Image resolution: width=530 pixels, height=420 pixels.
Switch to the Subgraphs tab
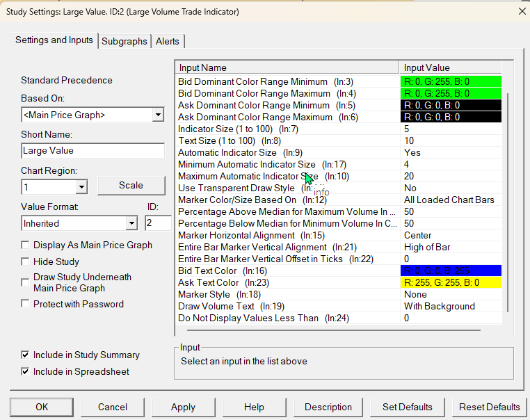(x=124, y=41)
